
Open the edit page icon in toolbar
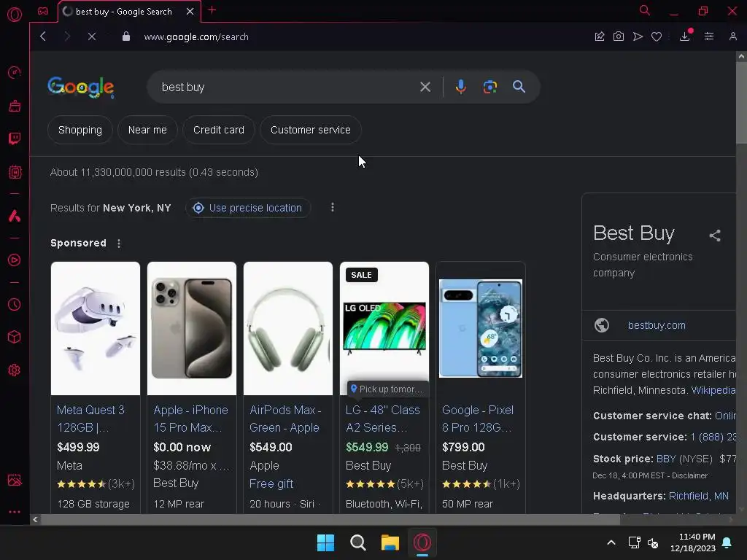(x=600, y=36)
